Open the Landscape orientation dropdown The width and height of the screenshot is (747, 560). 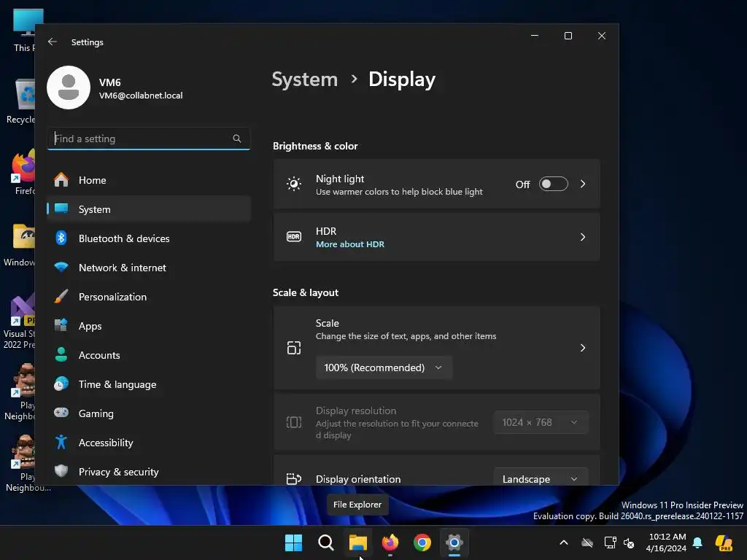pyautogui.click(x=541, y=477)
